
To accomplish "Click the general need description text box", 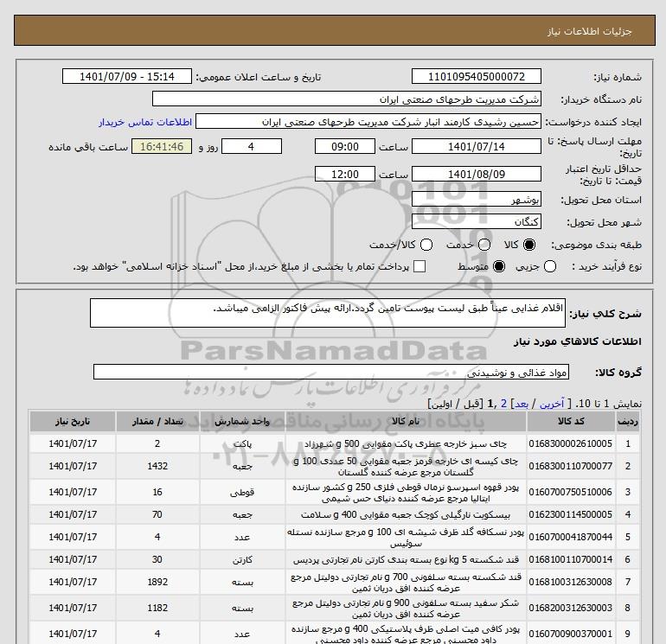I will coord(328,313).
